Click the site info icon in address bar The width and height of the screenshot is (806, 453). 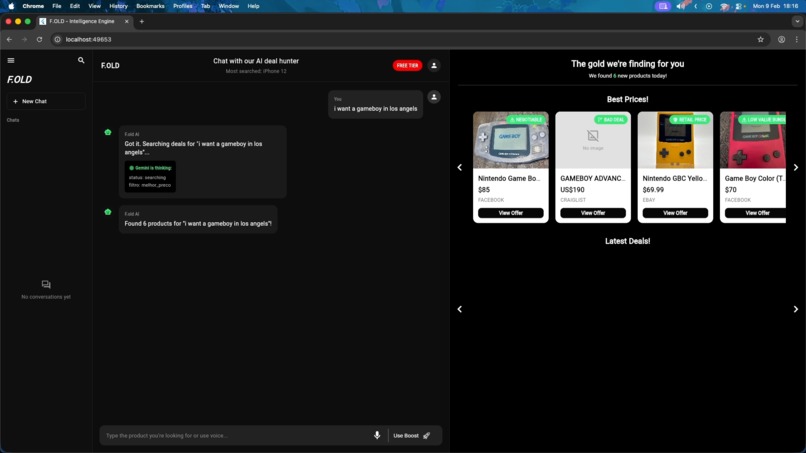pos(58,39)
